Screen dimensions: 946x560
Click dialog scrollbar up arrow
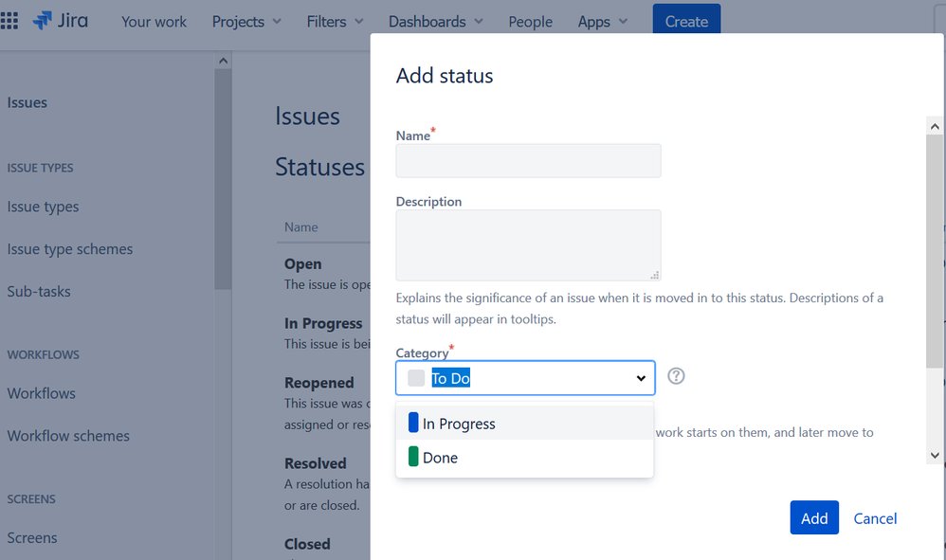935,126
